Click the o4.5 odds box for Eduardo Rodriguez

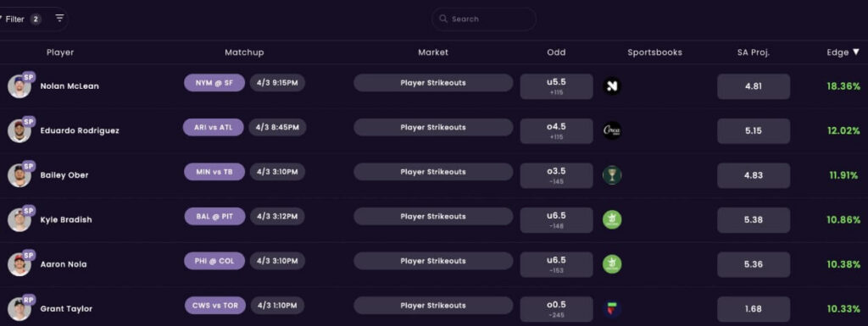pyautogui.click(x=556, y=131)
